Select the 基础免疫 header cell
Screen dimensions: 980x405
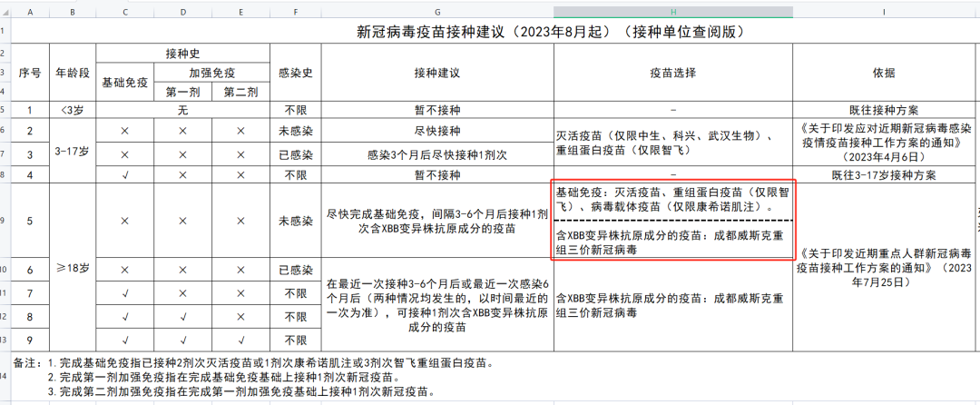pos(125,82)
